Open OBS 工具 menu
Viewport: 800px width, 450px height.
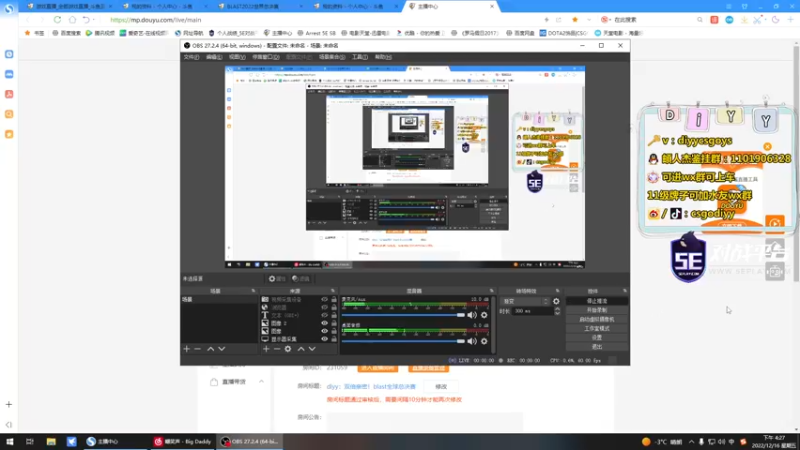[x=360, y=57]
